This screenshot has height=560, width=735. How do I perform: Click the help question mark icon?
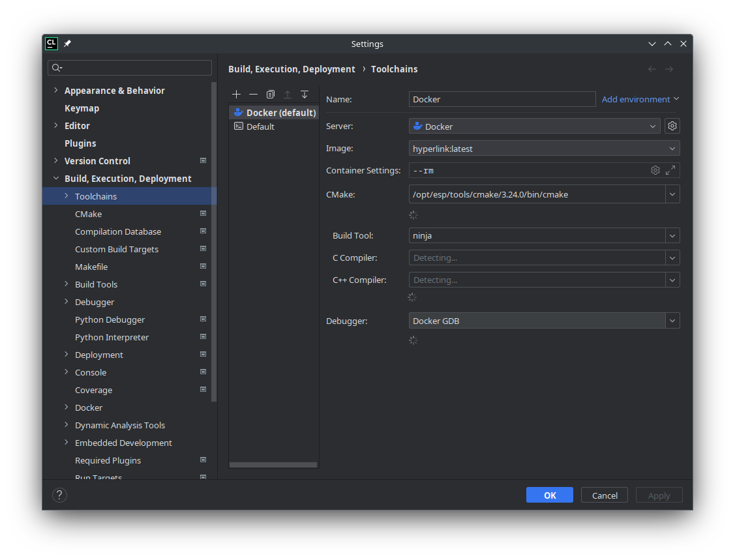[59, 495]
